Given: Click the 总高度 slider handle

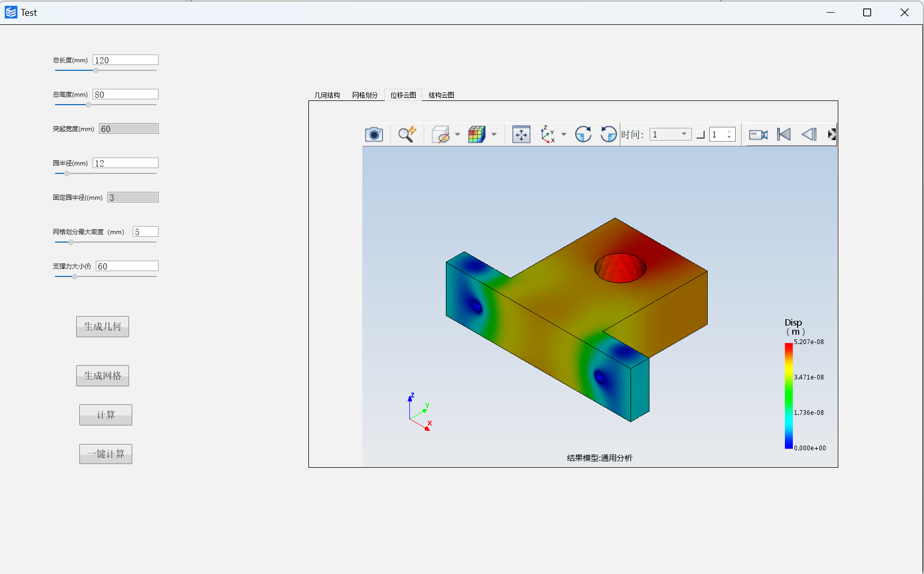Looking at the screenshot, I should [x=88, y=105].
